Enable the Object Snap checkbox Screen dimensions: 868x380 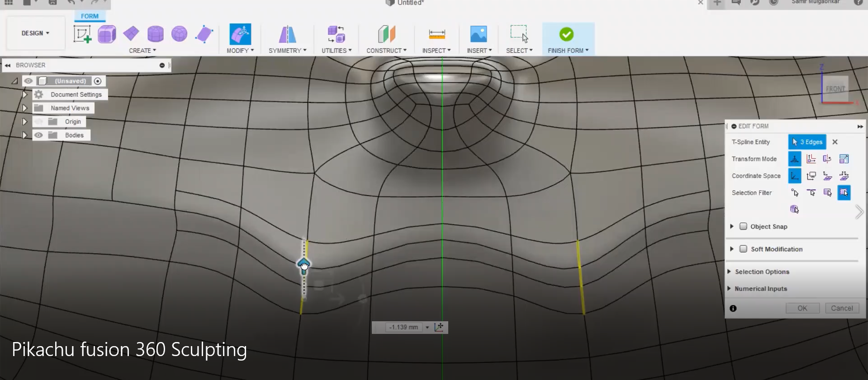743,226
